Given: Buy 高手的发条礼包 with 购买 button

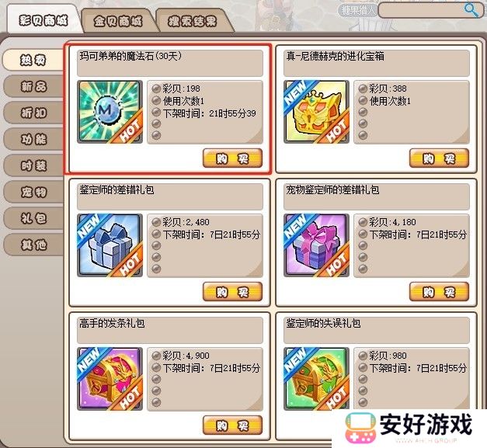Looking at the screenshot, I should (x=232, y=425).
